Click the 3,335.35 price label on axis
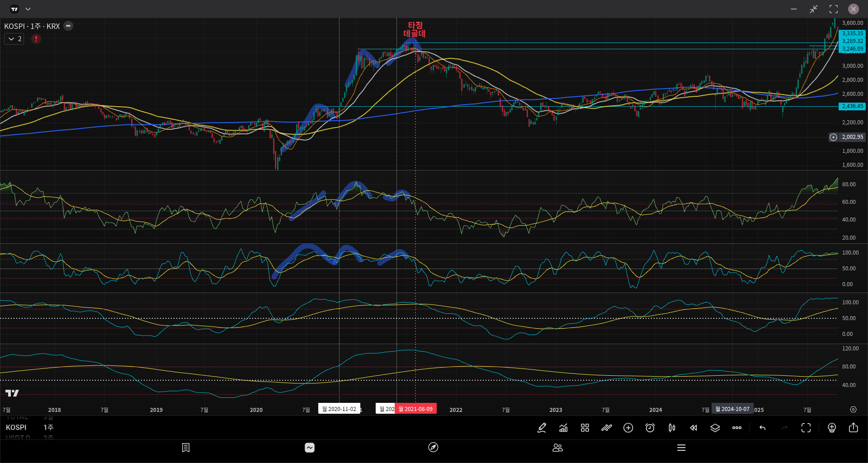The image size is (868, 463). [x=852, y=33]
